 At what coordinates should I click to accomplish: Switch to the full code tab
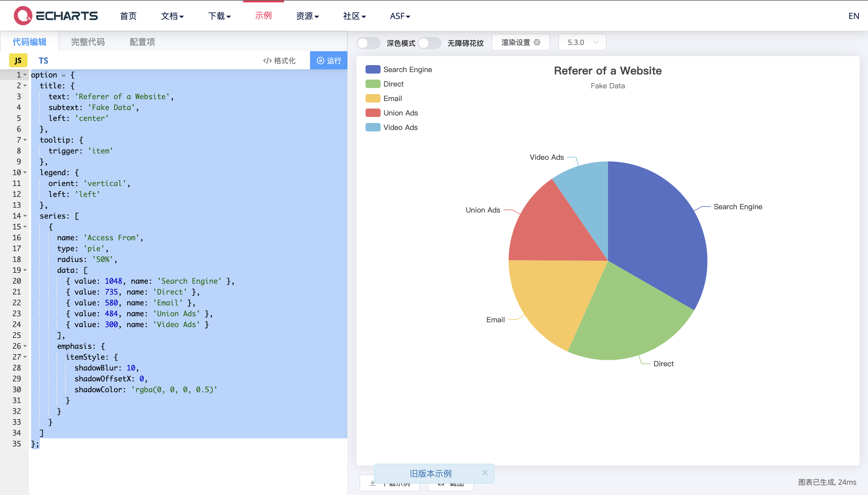pos(88,42)
